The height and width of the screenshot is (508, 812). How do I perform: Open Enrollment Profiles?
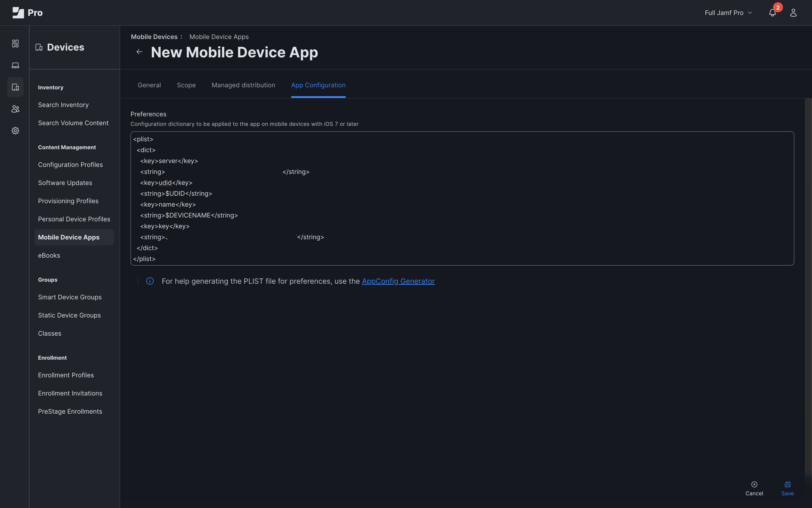[66, 375]
